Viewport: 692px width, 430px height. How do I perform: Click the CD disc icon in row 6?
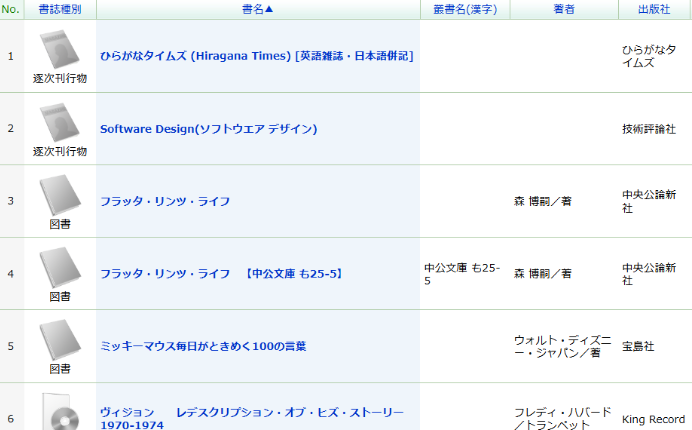(x=60, y=410)
